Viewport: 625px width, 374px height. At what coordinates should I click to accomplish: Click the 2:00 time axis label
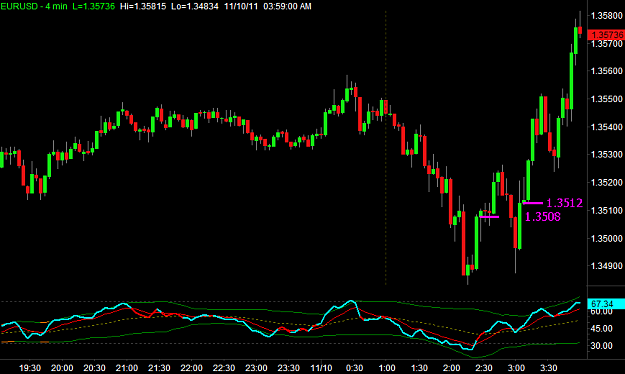pos(452,368)
